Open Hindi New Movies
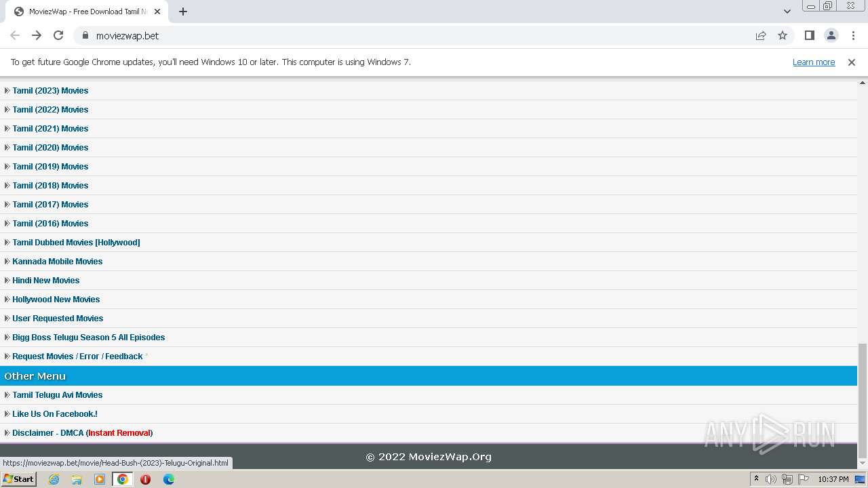 coord(46,280)
